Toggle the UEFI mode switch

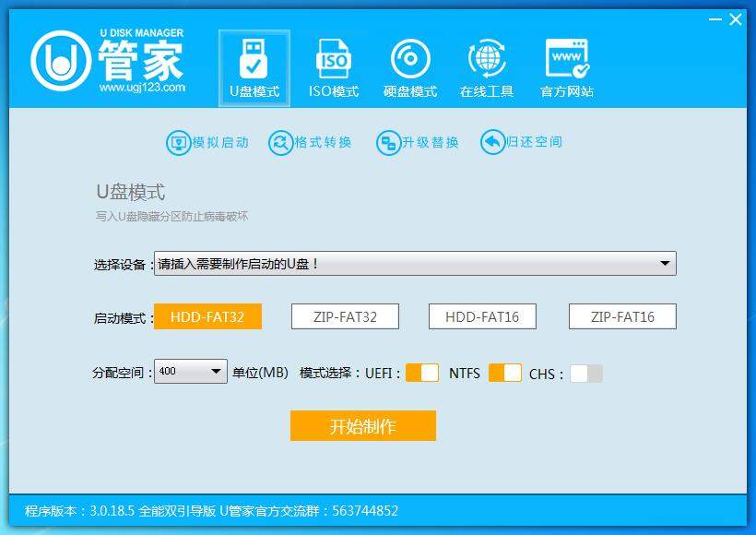(x=424, y=372)
